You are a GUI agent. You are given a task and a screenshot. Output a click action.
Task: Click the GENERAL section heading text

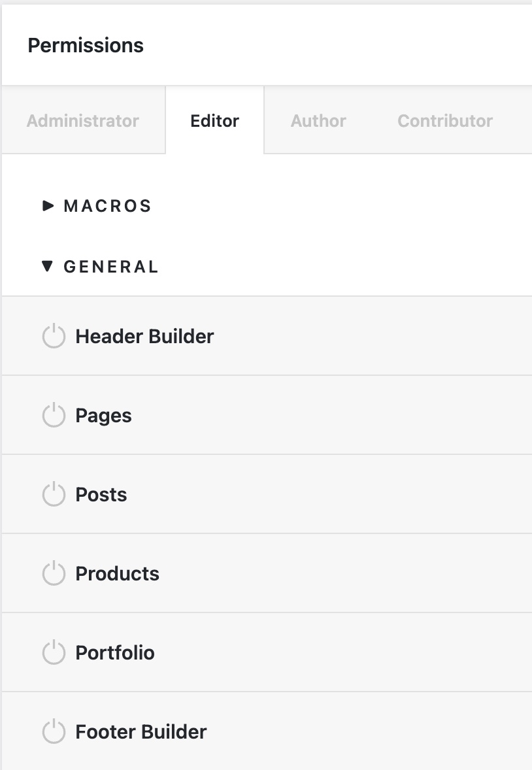pyautogui.click(x=111, y=267)
